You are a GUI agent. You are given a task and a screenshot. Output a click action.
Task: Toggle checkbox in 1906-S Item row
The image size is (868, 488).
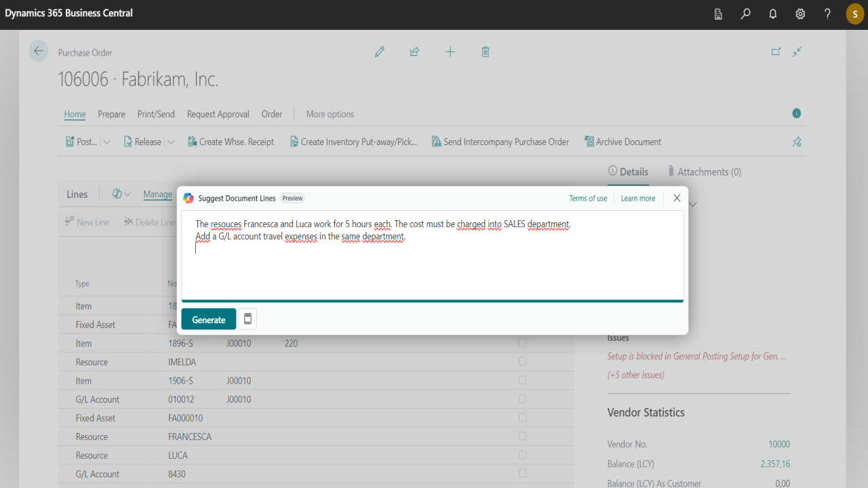coord(522,380)
